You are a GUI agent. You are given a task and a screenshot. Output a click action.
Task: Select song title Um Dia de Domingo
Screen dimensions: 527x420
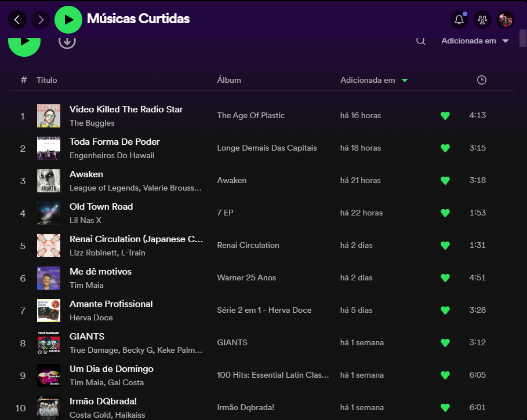tap(111, 369)
